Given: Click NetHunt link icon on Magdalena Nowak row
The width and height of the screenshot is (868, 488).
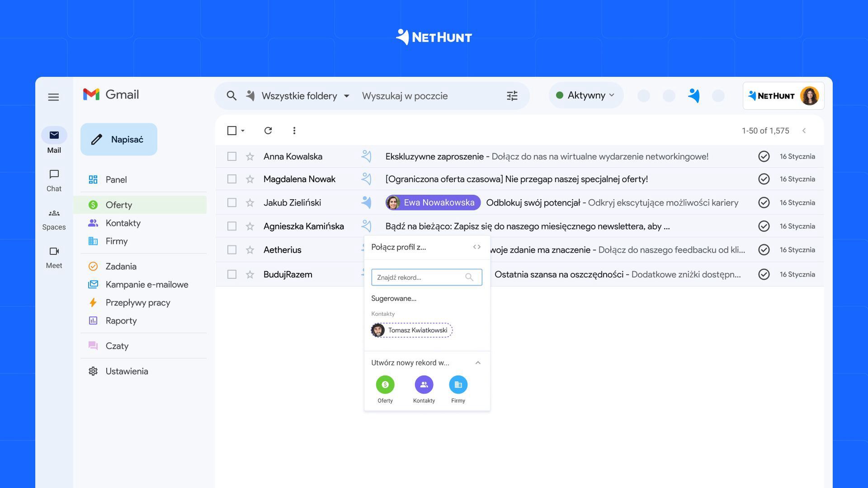Looking at the screenshot, I should click(366, 179).
